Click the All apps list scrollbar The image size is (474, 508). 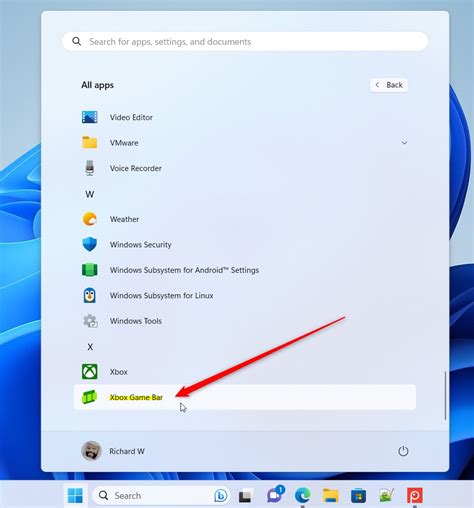point(445,395)
